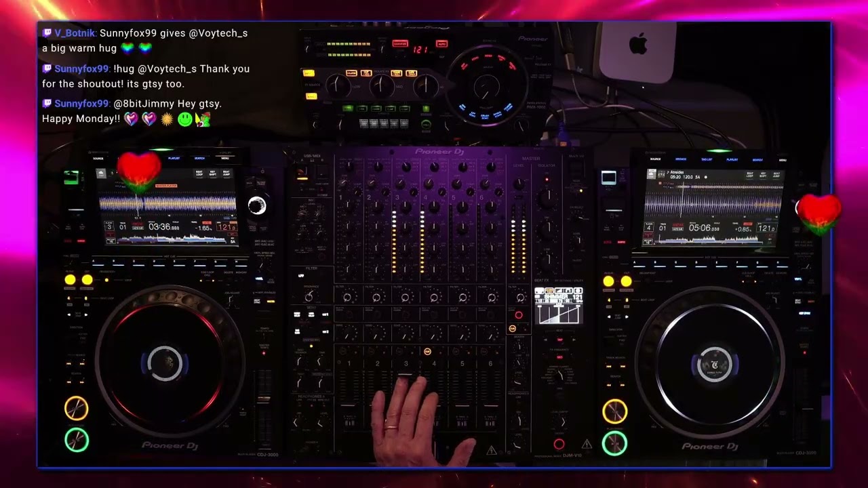Click the floating red heart beside the right deck screen
Screen dimensions: 868x488
pyautogui.click(x=818, y=213)
